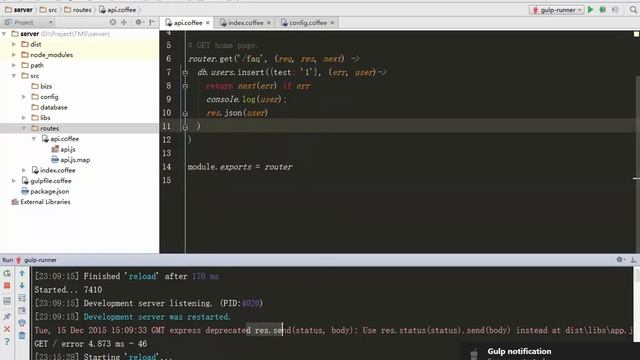Clear all console output with trash icon
Viewport: 640px width, 360px height.
pos(22,336)
